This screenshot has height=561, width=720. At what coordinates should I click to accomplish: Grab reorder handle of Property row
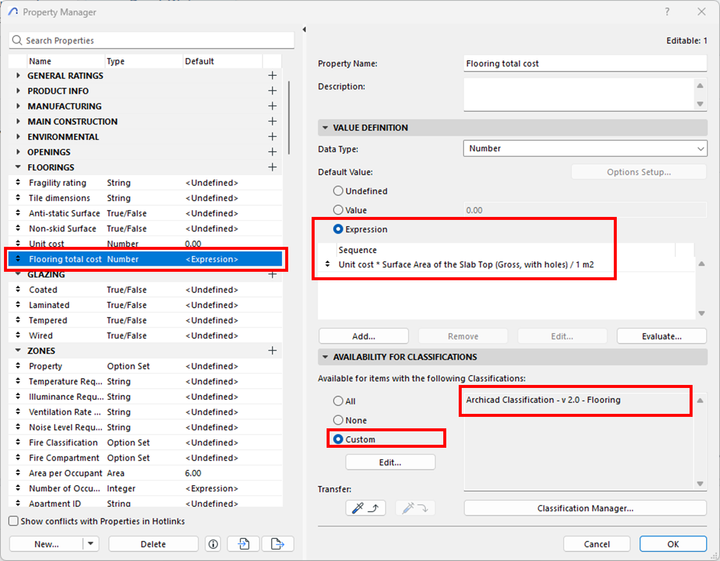click(18, 366)
